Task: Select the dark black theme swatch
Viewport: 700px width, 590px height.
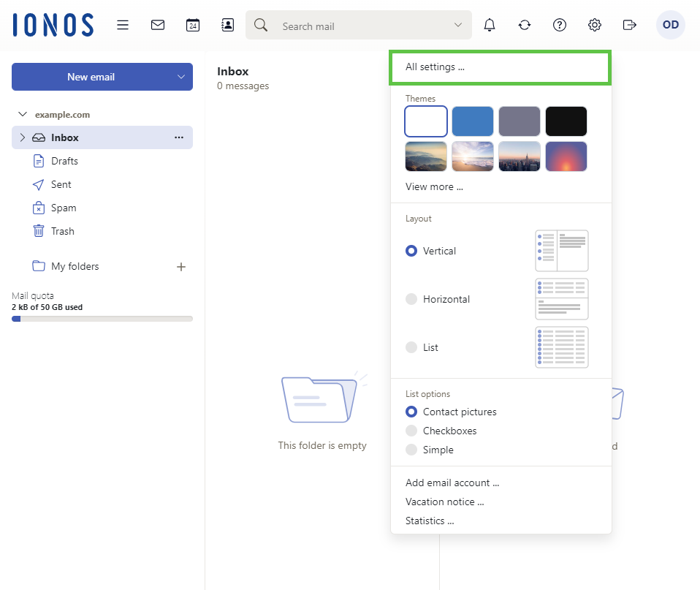Action: (x=566, y=121)
